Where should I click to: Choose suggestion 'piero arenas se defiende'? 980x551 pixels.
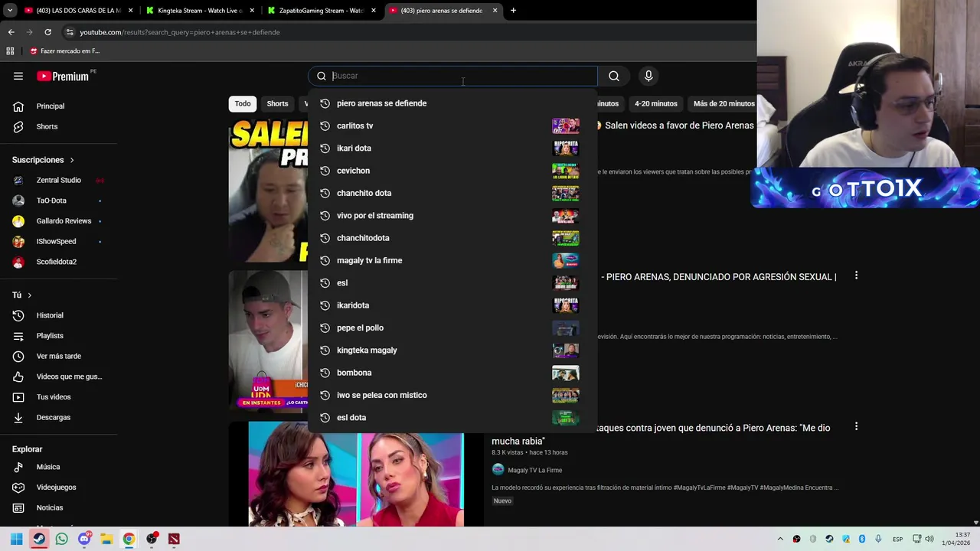click(452, 103)
